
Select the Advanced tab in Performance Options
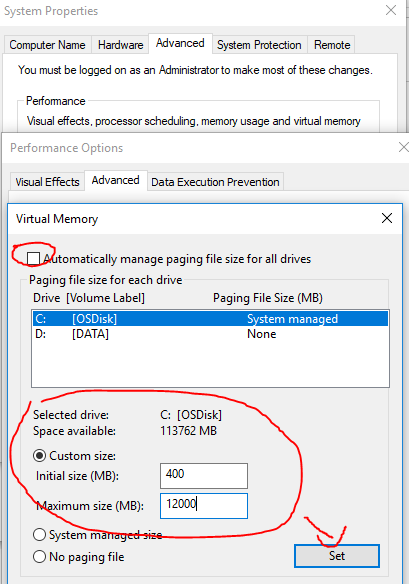pyautogui.click(x=115, y=181)
